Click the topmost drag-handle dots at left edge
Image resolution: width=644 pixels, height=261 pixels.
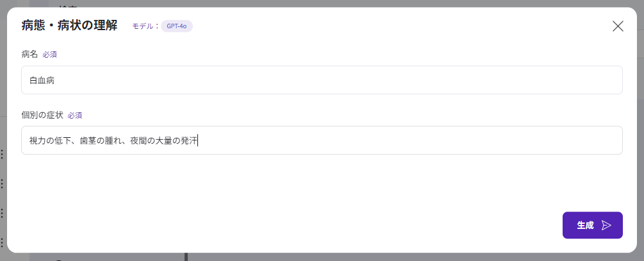(x=2, y=154)
